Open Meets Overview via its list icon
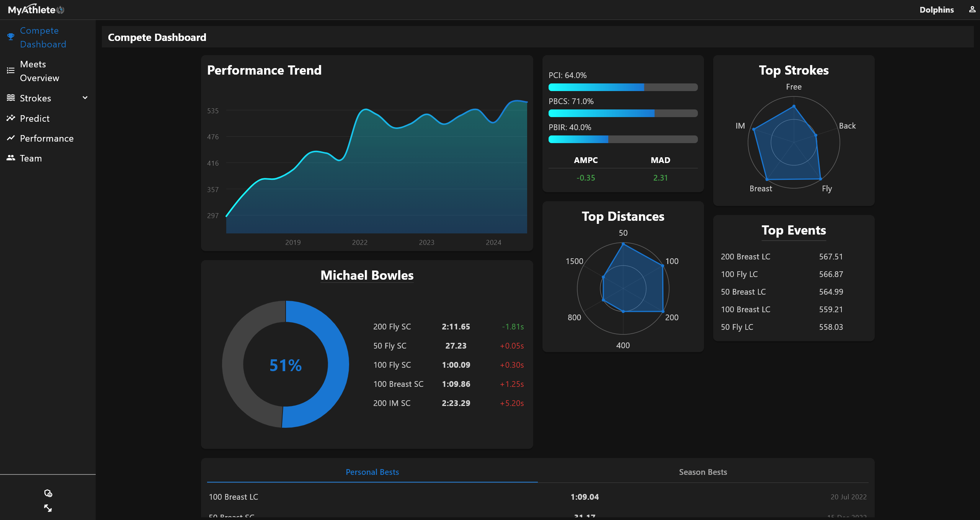Image resolution: width=980 pixels, height=520 pixels. point(11,70)
